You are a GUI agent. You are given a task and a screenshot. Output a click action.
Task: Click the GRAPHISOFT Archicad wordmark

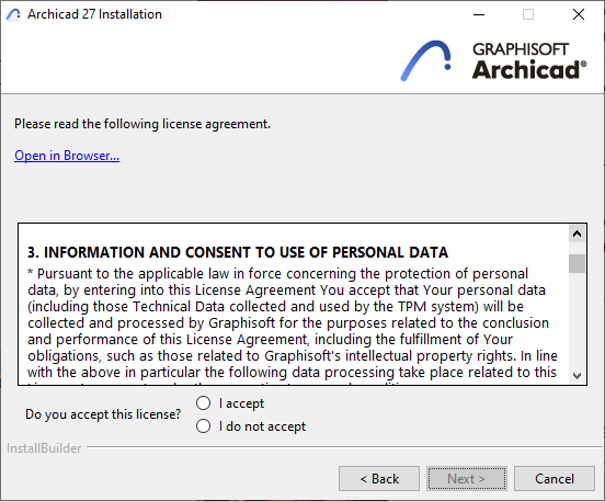[529, 61]
